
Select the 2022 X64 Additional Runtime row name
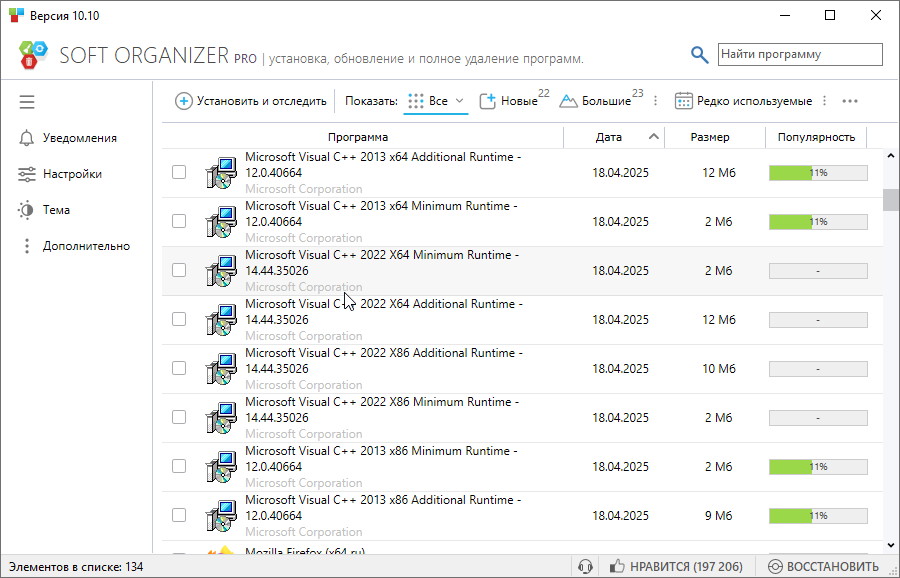[384, 312]
